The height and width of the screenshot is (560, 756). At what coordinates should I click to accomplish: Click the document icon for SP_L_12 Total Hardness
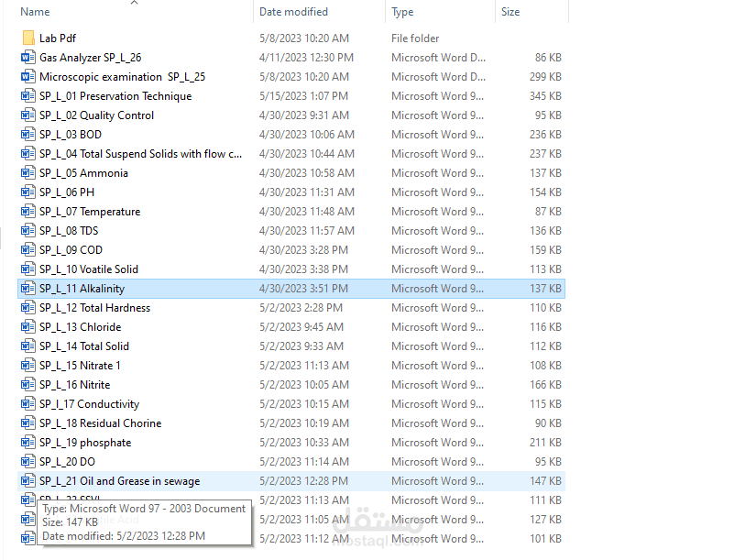click(28, 308)
